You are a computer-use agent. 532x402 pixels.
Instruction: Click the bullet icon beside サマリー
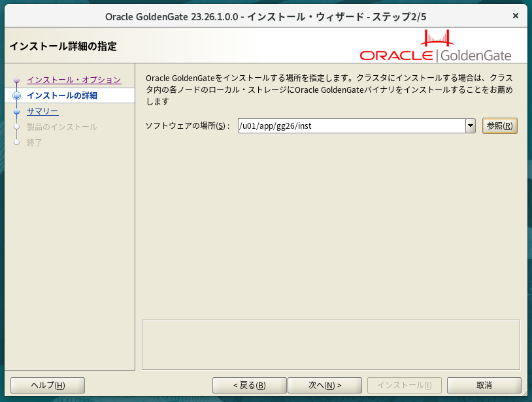pos(17,112)
